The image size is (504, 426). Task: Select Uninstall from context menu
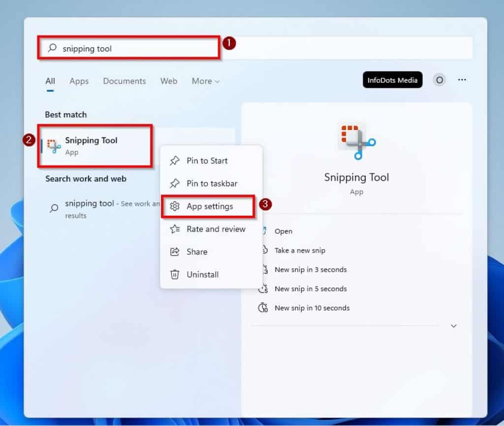click(211, 275)
